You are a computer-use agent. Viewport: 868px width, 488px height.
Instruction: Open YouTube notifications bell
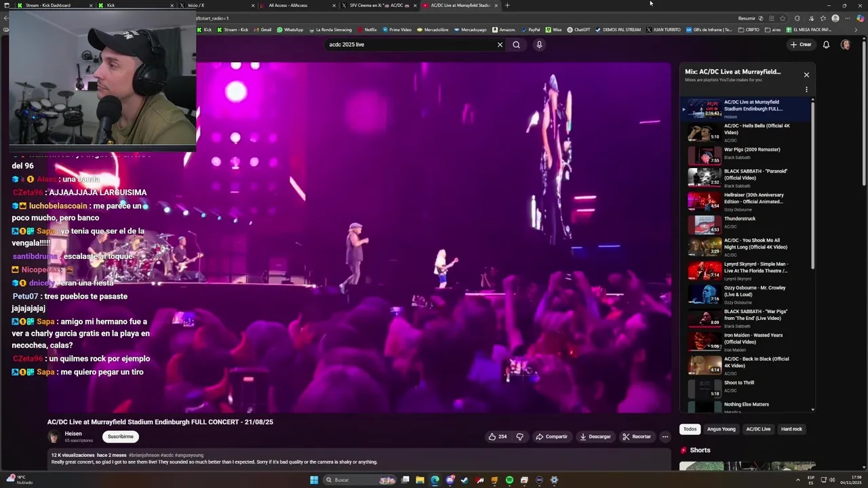coord(826,45)
